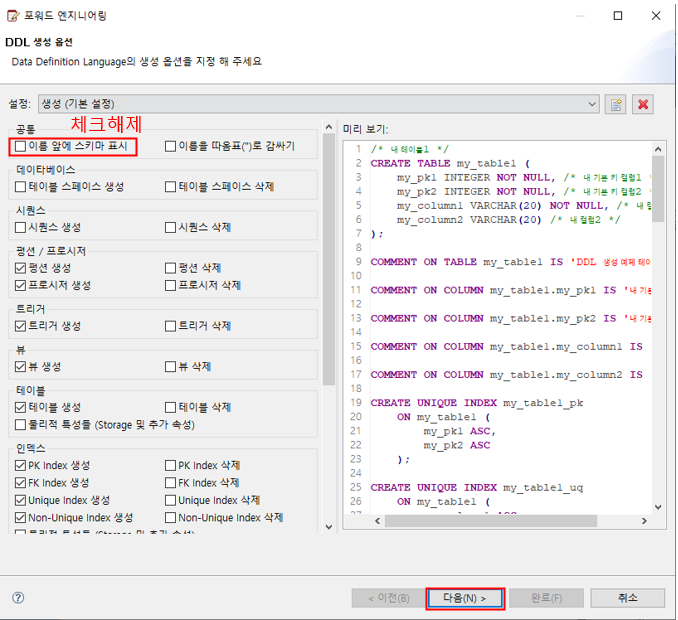Uncheck 테이블 생성 checkbox

(20, 407)
